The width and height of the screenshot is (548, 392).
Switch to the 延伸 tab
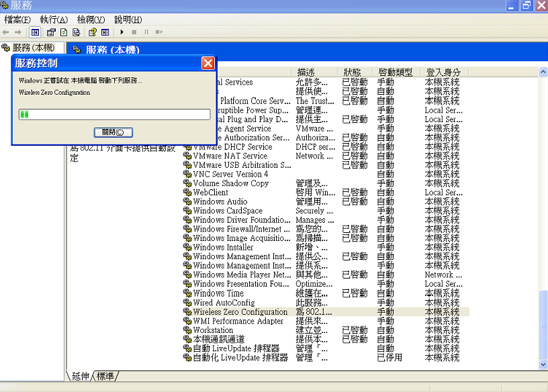pos(80,376)
